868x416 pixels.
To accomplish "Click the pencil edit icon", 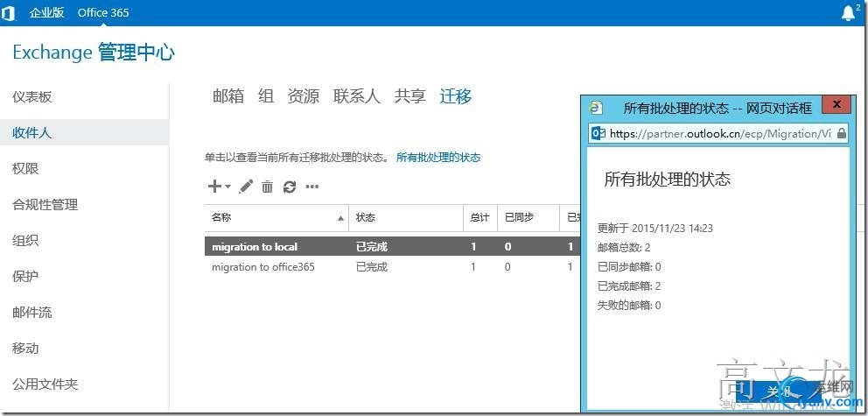I will pyautogui.click(x=245, y=187).
